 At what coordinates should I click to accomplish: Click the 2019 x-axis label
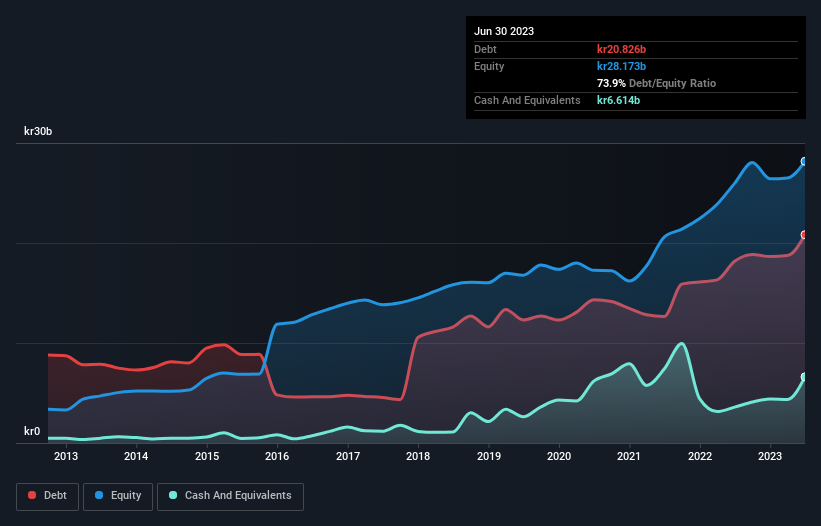[x=489, y=456]
